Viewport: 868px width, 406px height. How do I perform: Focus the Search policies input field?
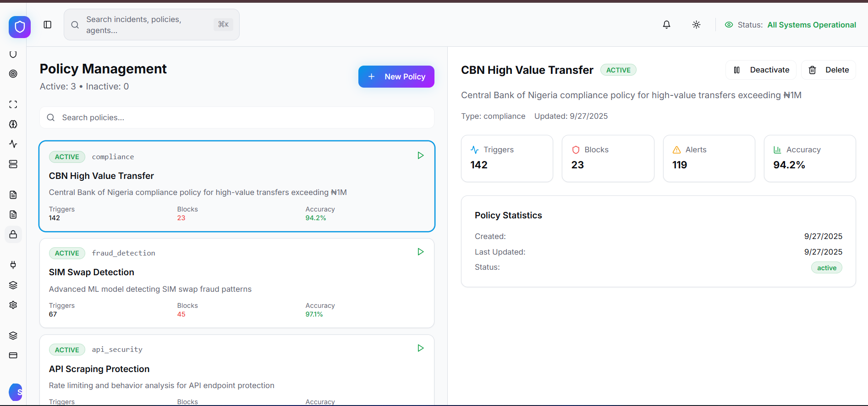click(x=237, y=118)
